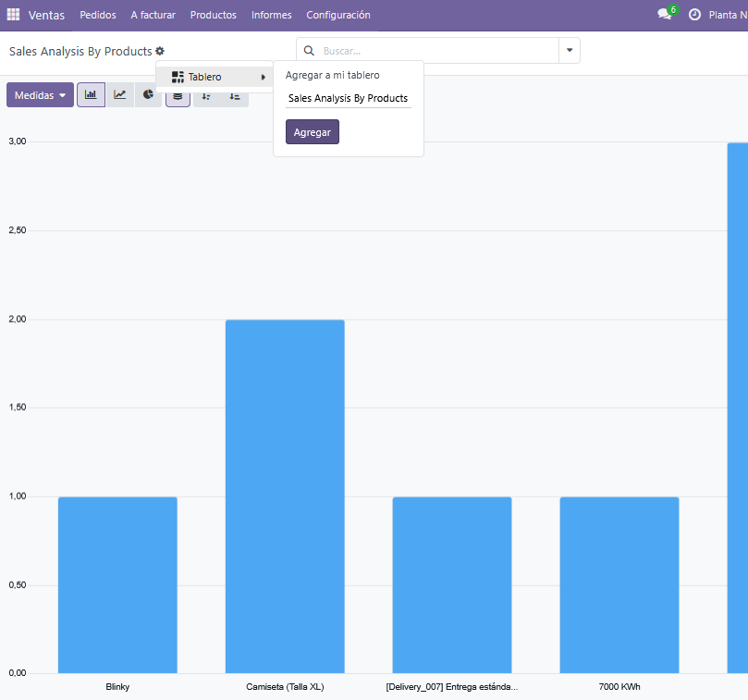748x700 pixels.
Task: Expand the Medidas dropdown
Action: (40, 95)
